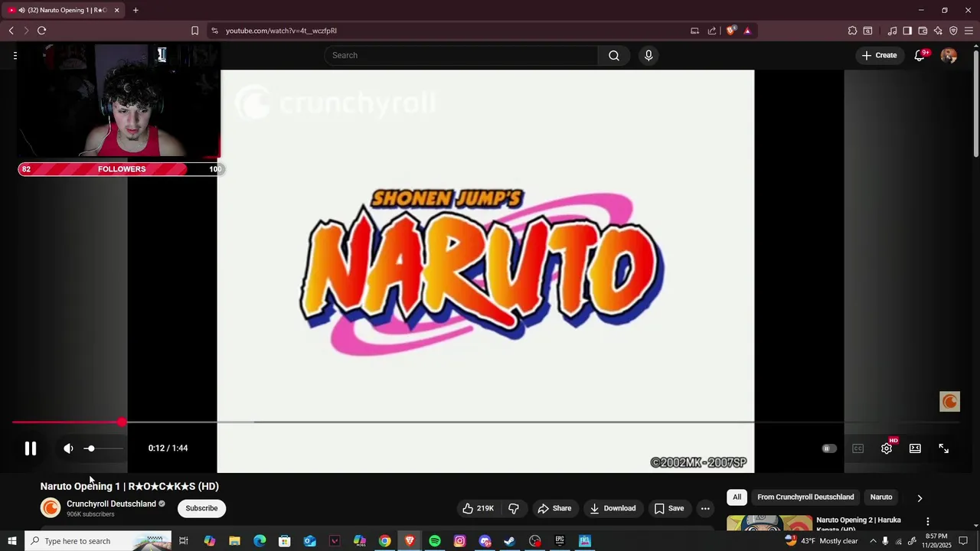The image size is (980, 551).
Task: Select the From Crunchyroll Deutschland chip
Action: pos(805,497)
